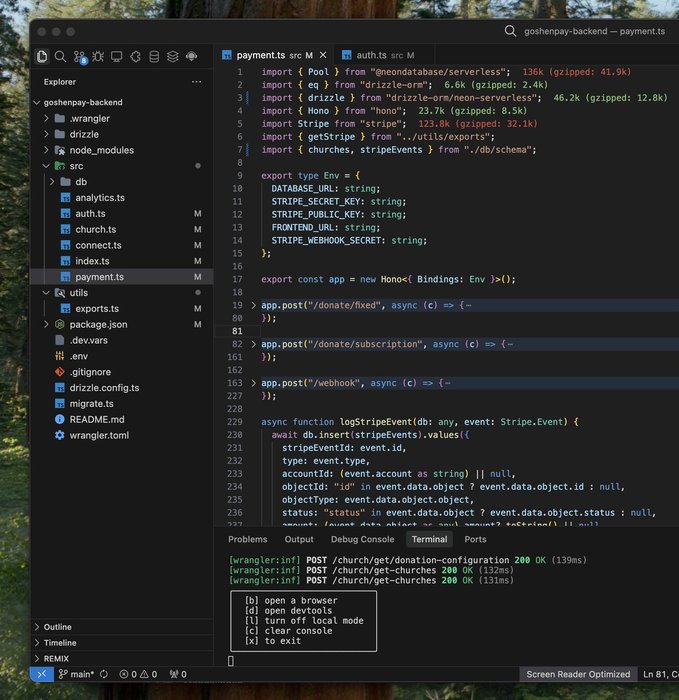The image size is (679, 700).
Task: Click the main* branch indicator
Action: pos(76,674)
